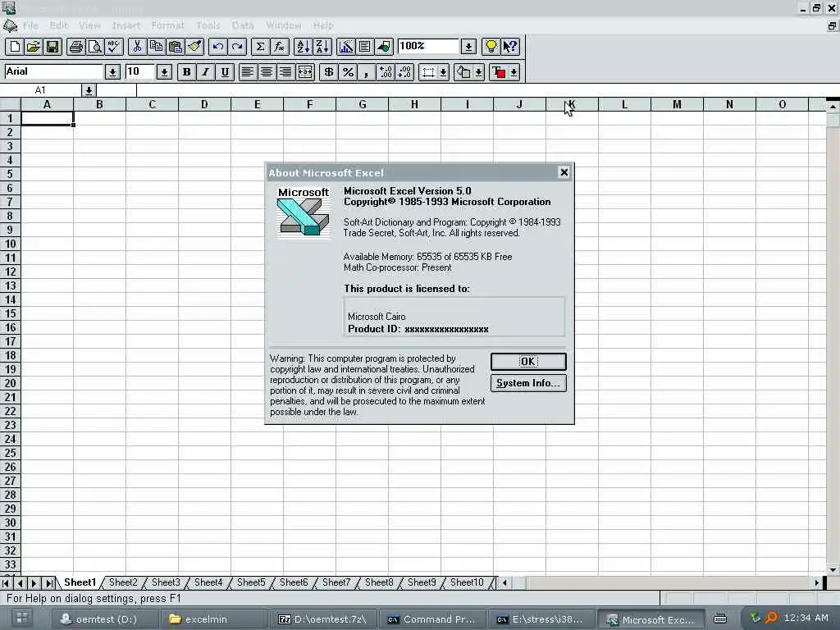
Task: Open the Zoom percentage dropdown arrow
Action: click(468, 47)
